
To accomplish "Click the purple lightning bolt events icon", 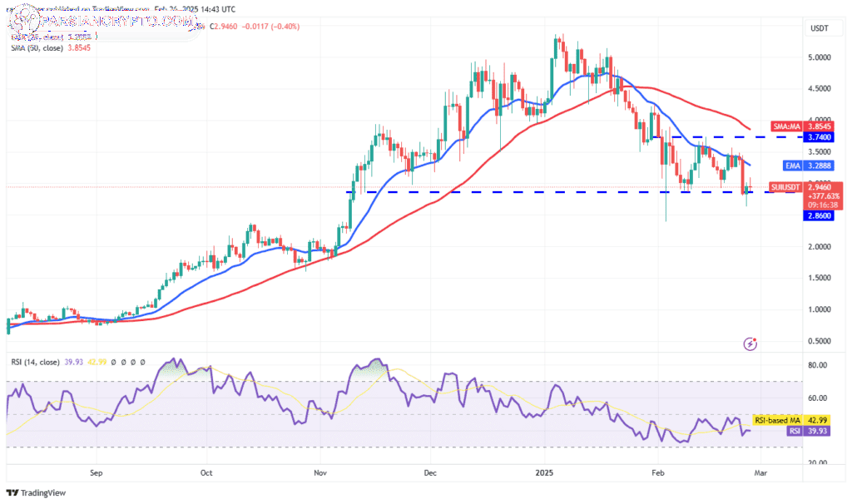I will (750, 343).
